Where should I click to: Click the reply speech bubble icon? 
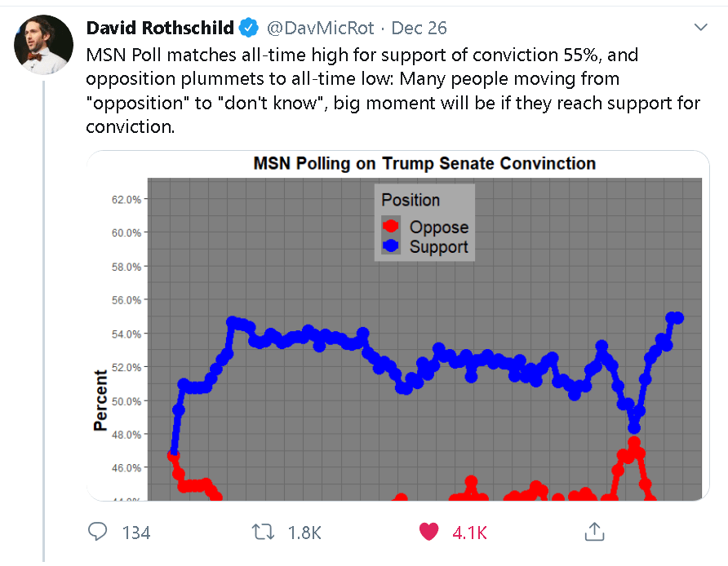coord(97,532)
